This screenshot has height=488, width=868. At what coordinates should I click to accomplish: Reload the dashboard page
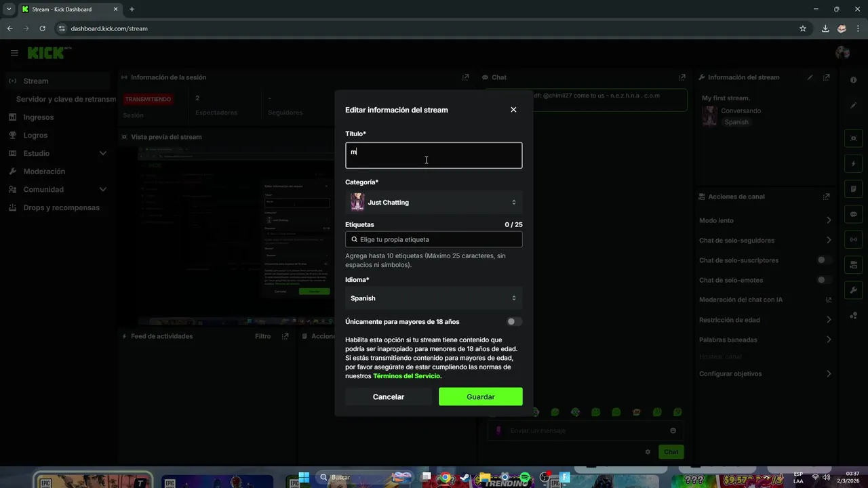click(42, 28)
